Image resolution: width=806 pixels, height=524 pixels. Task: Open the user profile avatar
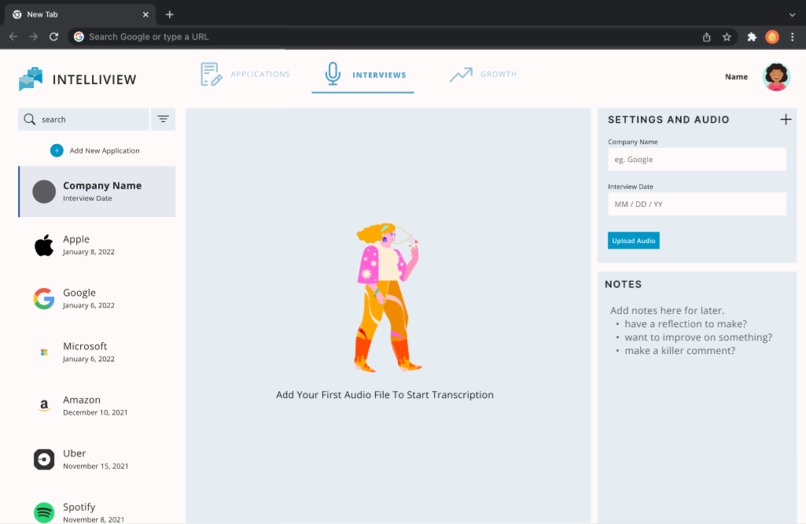776,77
